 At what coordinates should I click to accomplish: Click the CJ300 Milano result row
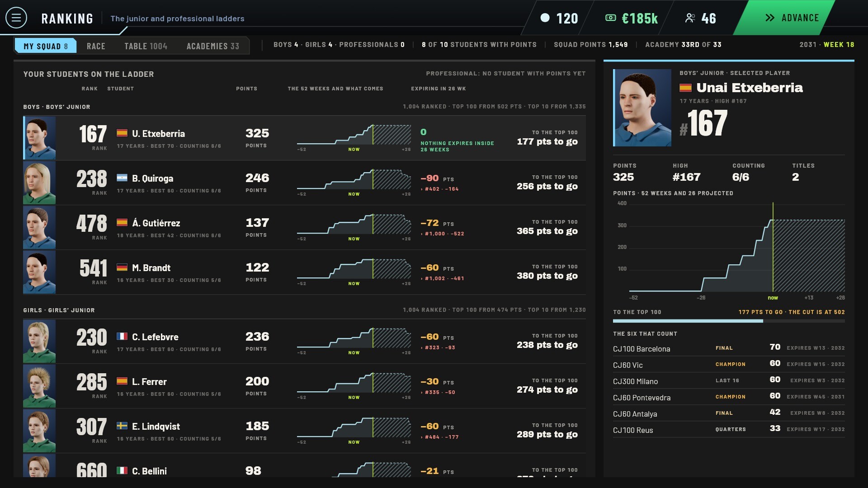pos(729,380)
